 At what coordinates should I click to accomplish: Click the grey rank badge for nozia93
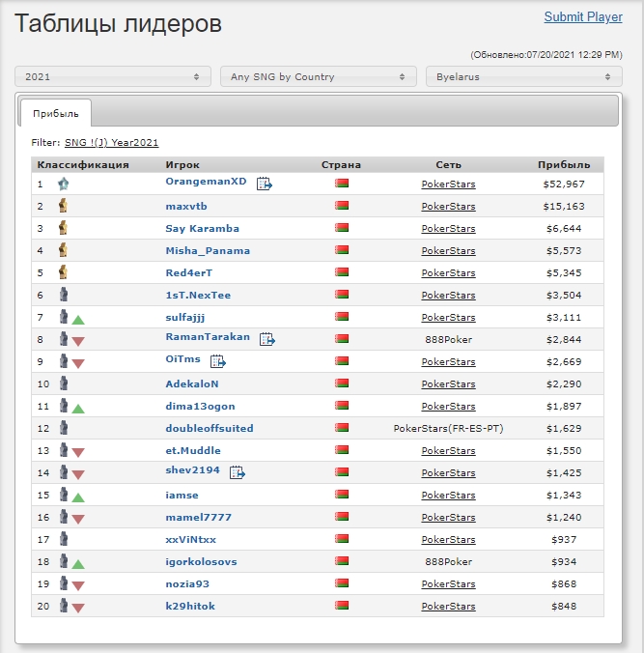point(64,583)
